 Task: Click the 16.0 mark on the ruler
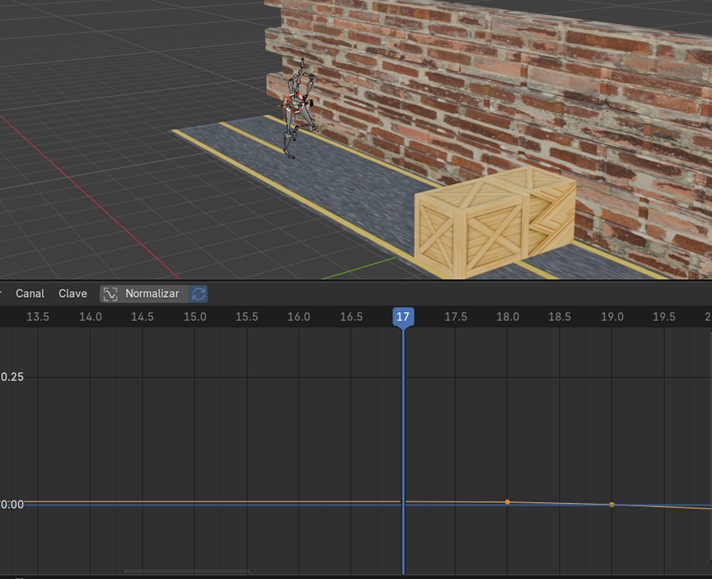(299, 317)
